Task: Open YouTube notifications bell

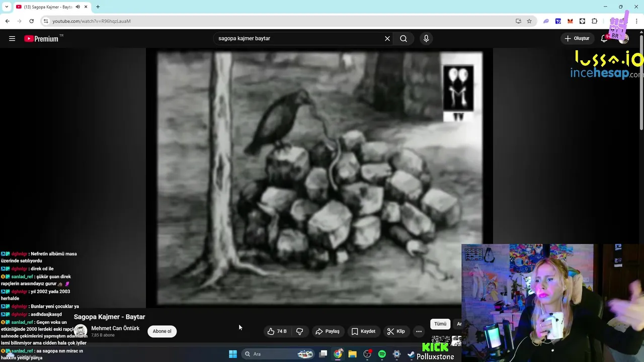Action: [x=604, y=38]
